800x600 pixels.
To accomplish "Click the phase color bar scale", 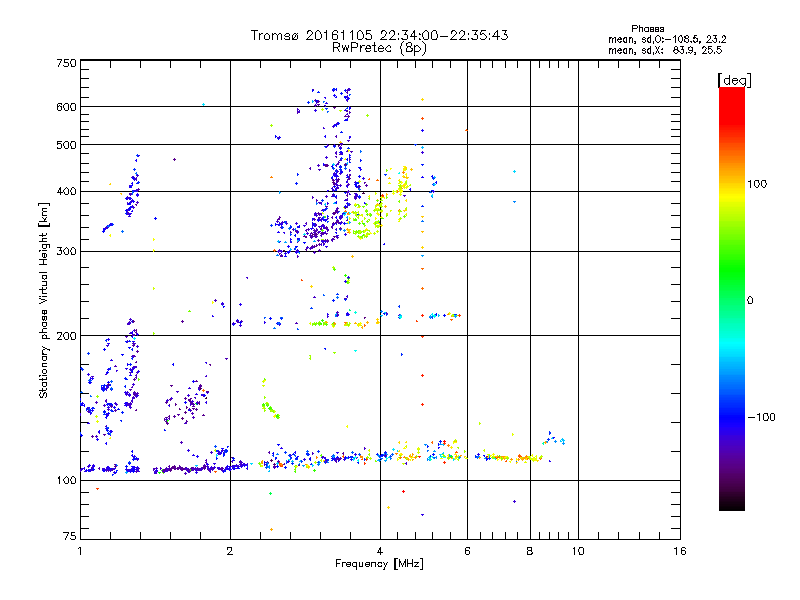I will pyautogui.click(x=732, y=299).
